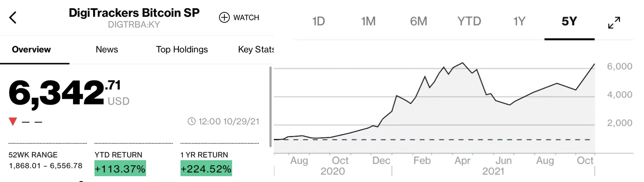The width and height of the screenshot is (644, 182).
Task: Switch to the News tab
Action: 107,50
